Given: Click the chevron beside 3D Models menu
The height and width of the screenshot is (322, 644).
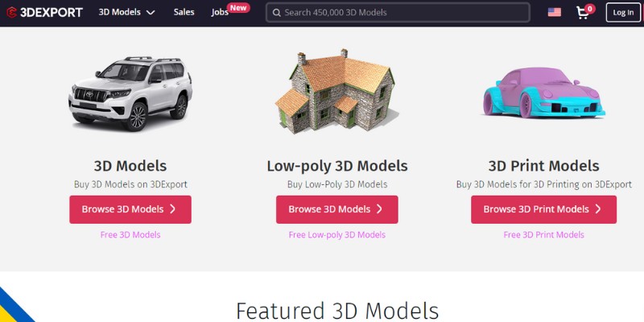Looking at the screenshot, I should click(x=151, y=13).
